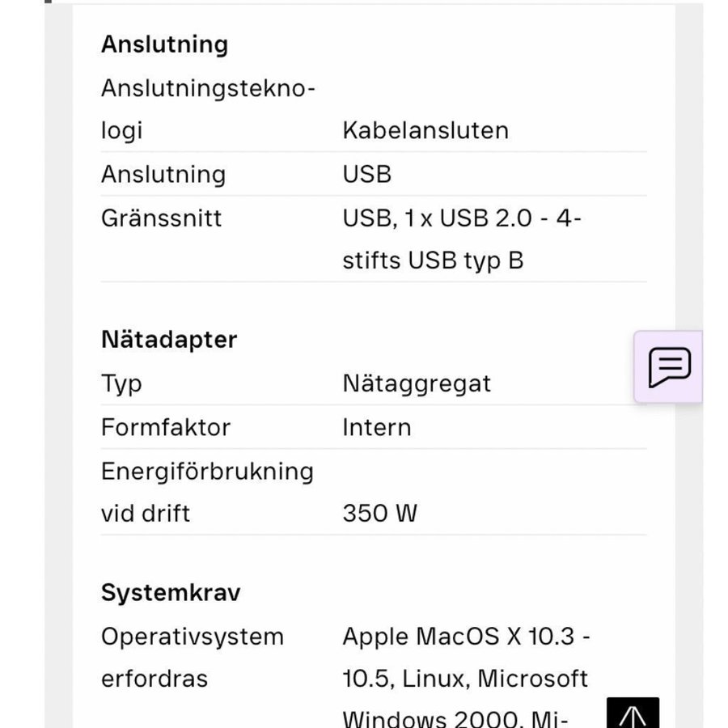This screenshot has height=728, width=728.
Task: Click the Nätadapter section heading
Action: (169, 339)
